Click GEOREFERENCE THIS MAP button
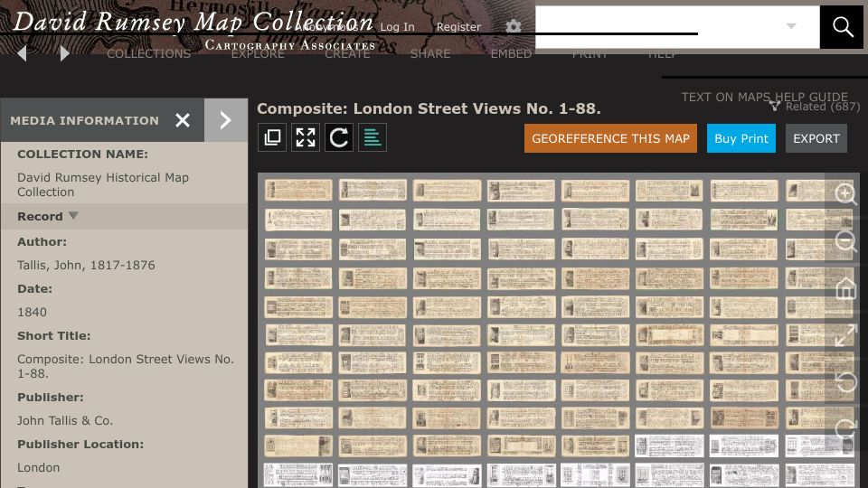This screenshot has height=488, width=868. click(x=610, y=138)
